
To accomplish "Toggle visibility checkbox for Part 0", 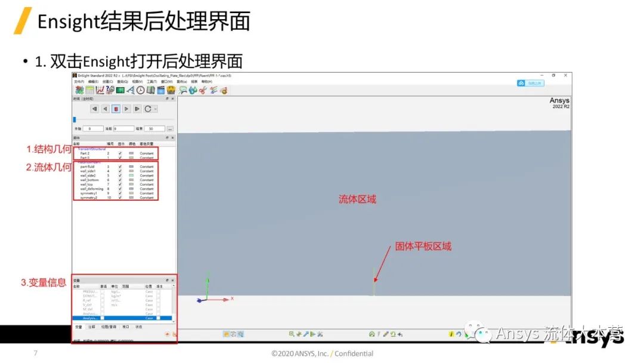I will coord(120,158).
